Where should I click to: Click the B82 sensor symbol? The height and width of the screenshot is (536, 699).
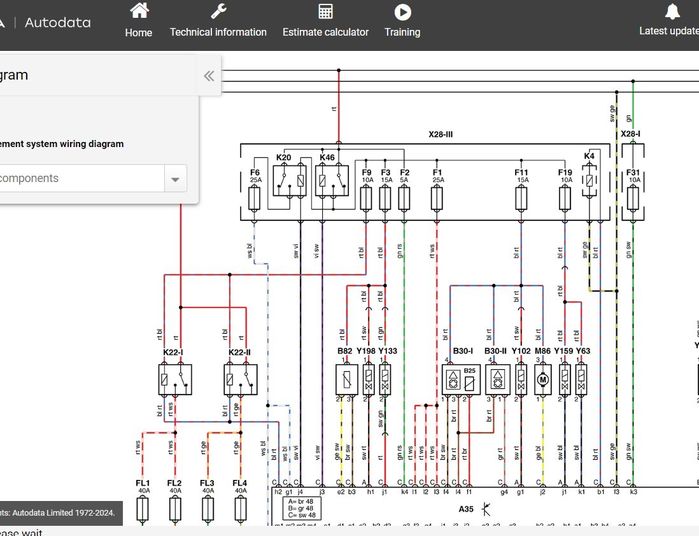click(x=347, y=379)
